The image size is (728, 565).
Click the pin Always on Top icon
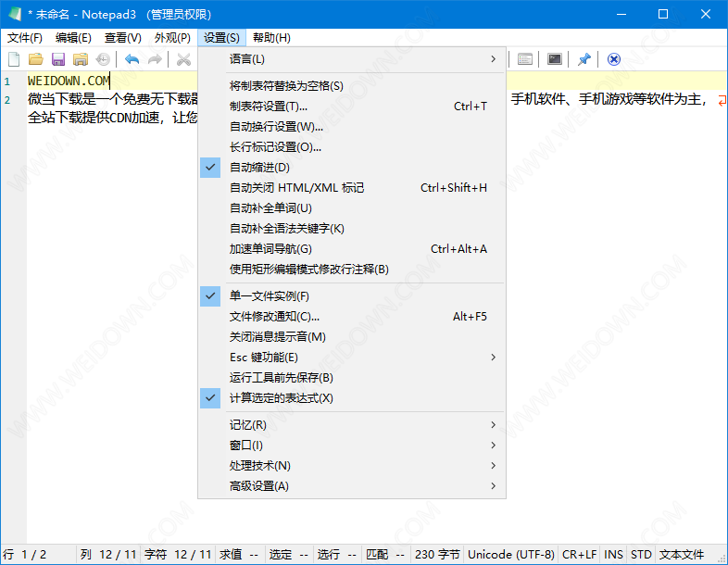point(584,59)
